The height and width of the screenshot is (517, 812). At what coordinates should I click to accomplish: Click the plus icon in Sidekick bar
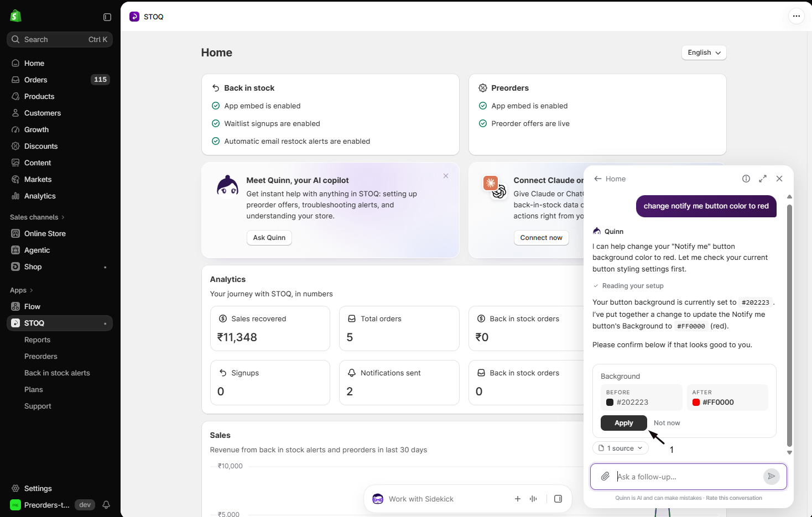point(518,499)
